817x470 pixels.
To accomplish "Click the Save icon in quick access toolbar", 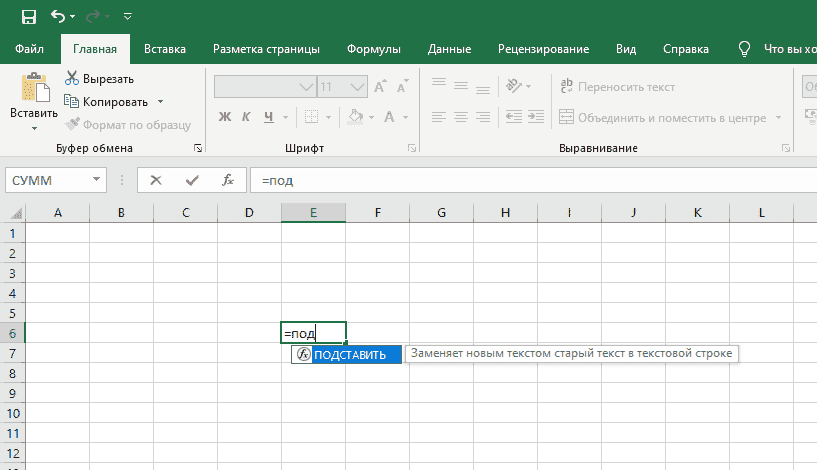I will (x=30, y=16).
